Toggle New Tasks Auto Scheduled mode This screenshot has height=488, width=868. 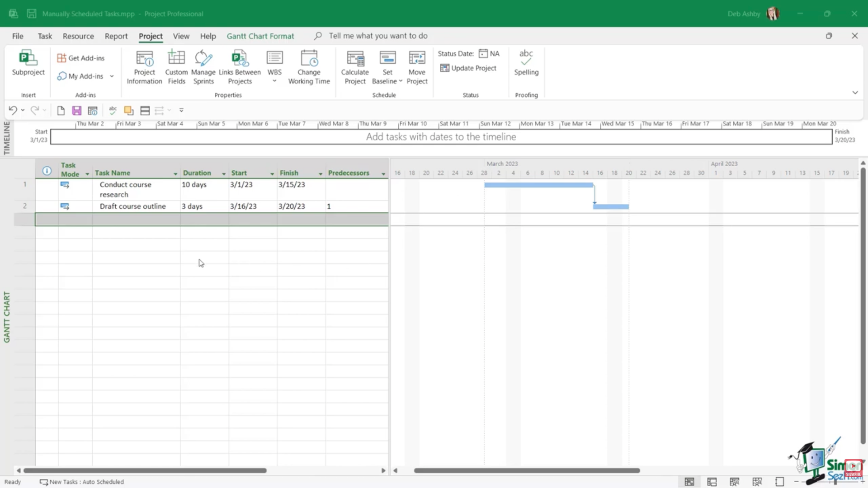pos(81,482)
